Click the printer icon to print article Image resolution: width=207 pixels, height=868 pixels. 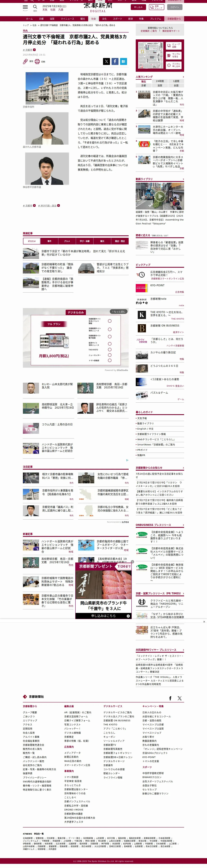pos(37,61)
